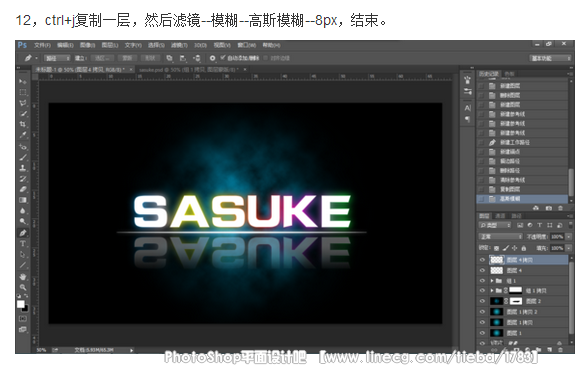Select the Clone Stamp tool
Image resolution: width=588 pixels, height=374 pixels.
point(22,168)
